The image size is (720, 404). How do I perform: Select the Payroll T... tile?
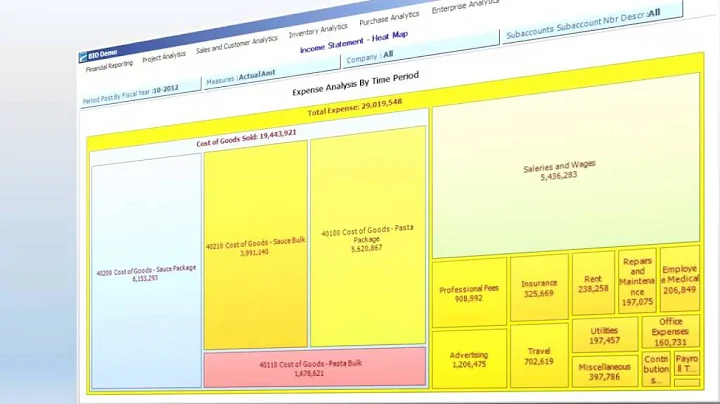pos(687,363)
